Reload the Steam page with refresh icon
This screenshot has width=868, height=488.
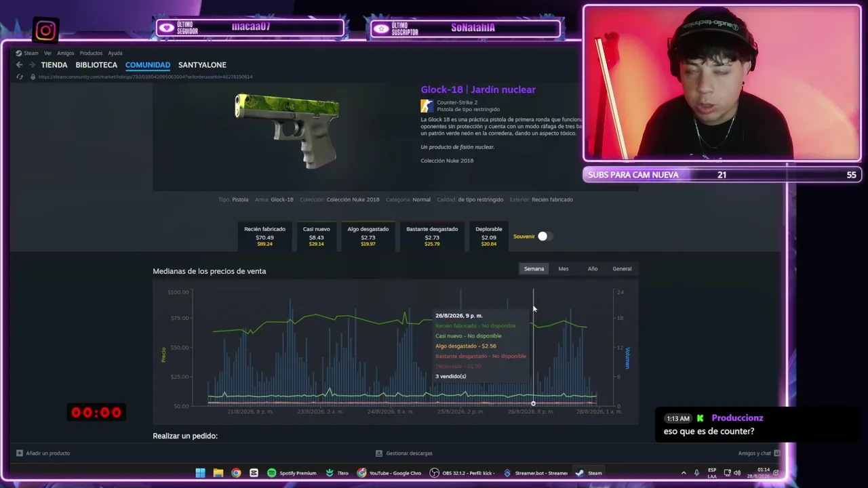point(19,77)
